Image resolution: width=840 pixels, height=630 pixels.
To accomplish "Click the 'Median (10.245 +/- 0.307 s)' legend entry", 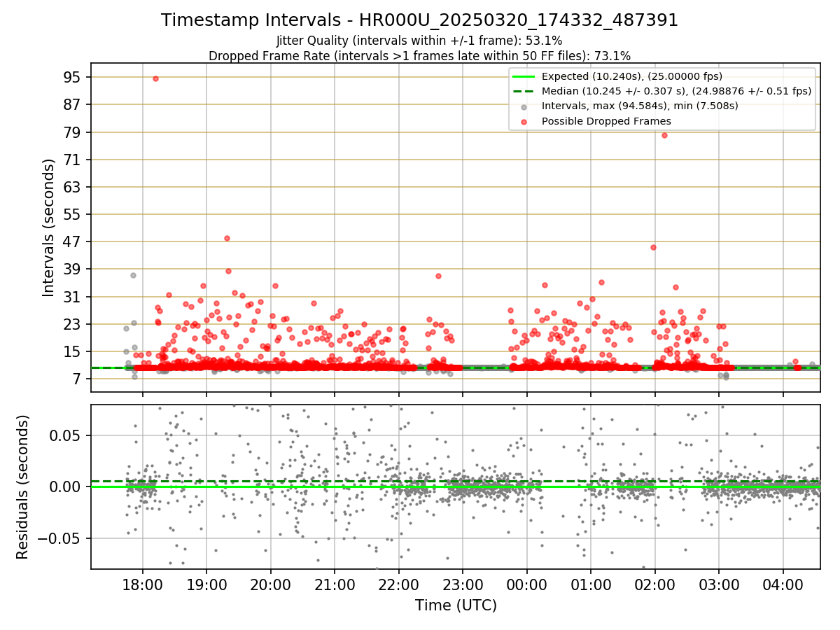I will tap(677, 91).
